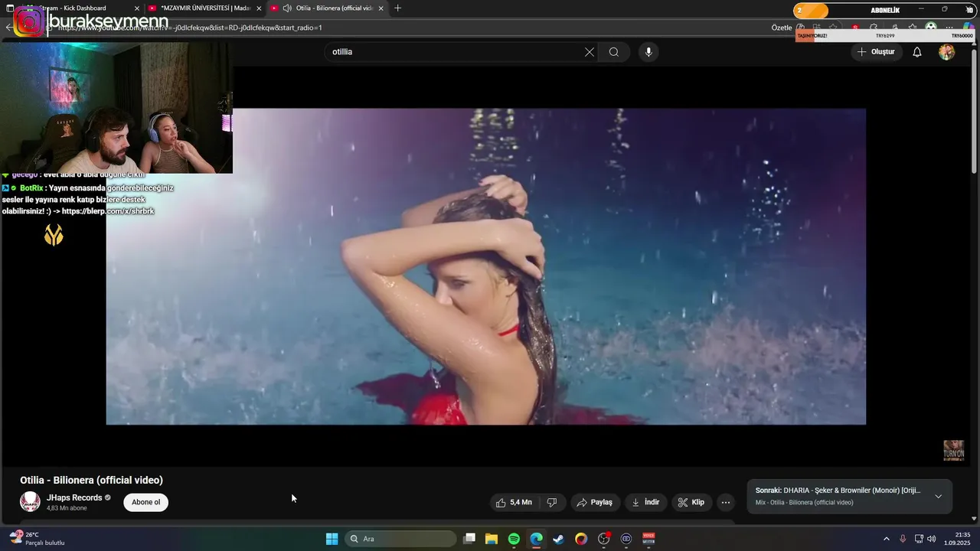The height and width of the screenshot is (551, 980).
Task: Close the Otilia Bilionera tab
Action: 381,8
